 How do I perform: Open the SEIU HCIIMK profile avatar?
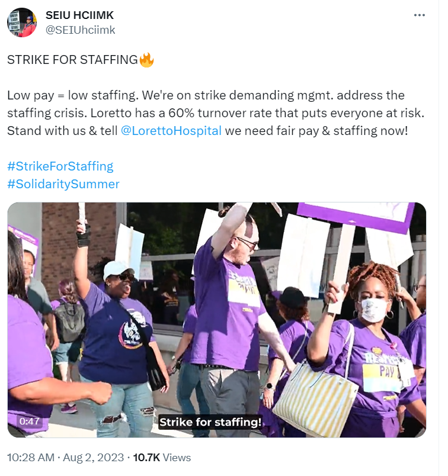tap(22, 22)
